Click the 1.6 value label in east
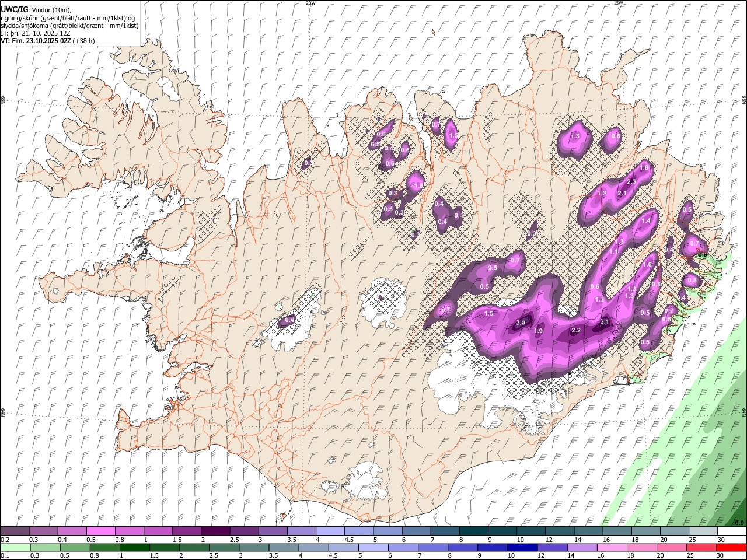 pyautogui.click(x=647, y=264)
